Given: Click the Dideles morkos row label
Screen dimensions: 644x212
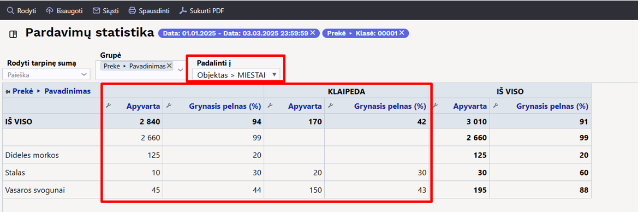Looking at the screenshot, I should coord(32,155).
